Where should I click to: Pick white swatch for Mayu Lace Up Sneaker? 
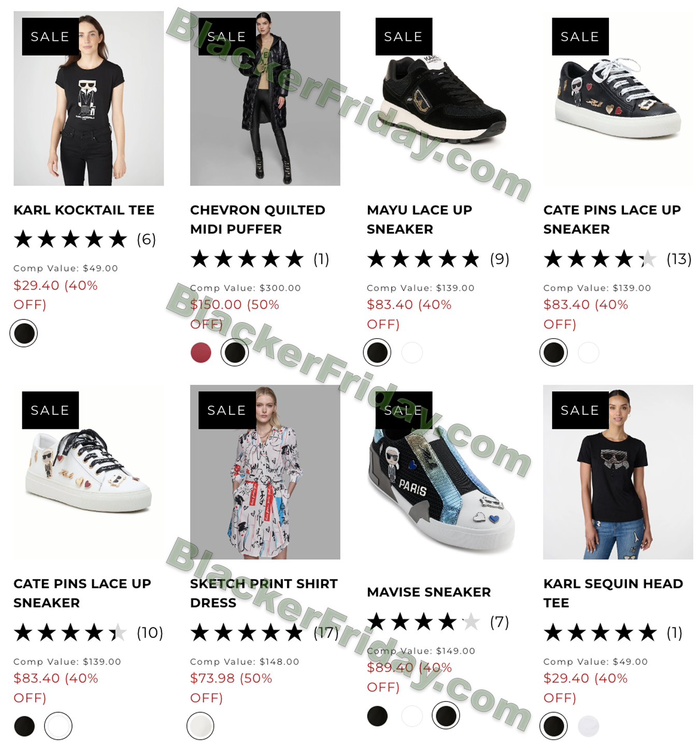412,353
